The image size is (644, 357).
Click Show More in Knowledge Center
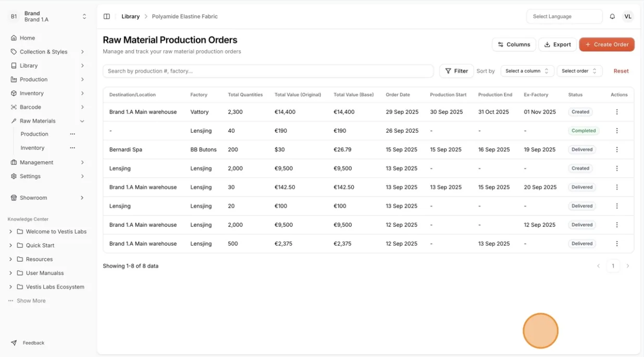pyautogui.click(x=31, y=301)
